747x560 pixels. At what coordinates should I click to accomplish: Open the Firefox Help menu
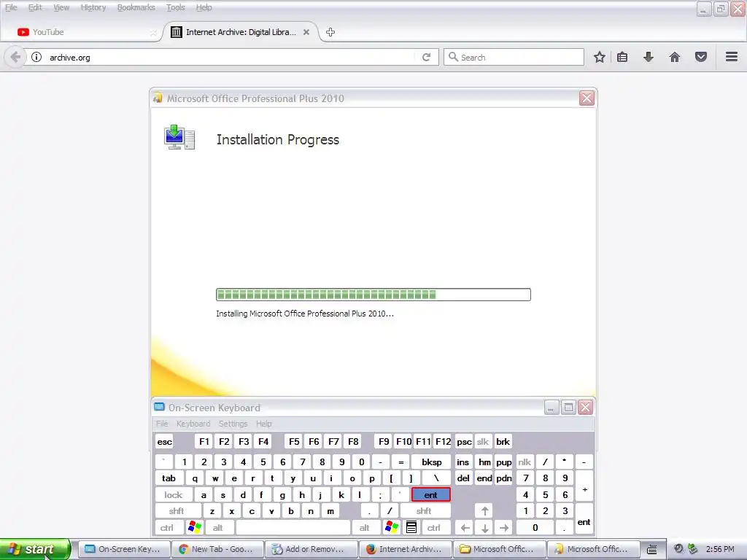(204, 7)
